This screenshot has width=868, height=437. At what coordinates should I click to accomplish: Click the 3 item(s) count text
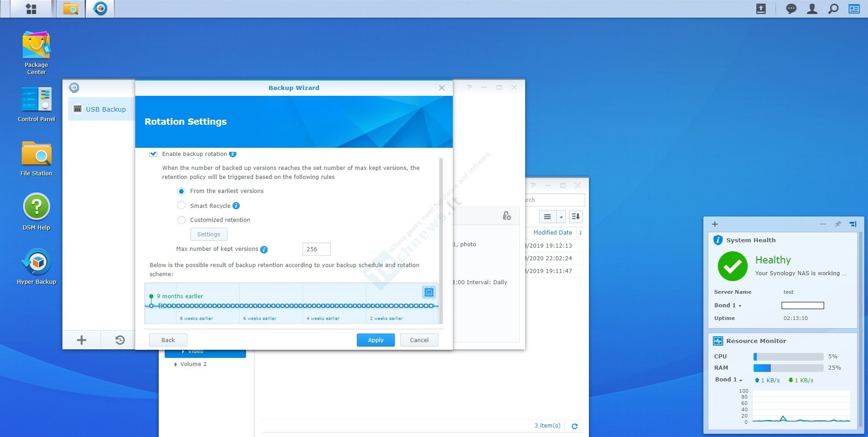coord(547,426)
